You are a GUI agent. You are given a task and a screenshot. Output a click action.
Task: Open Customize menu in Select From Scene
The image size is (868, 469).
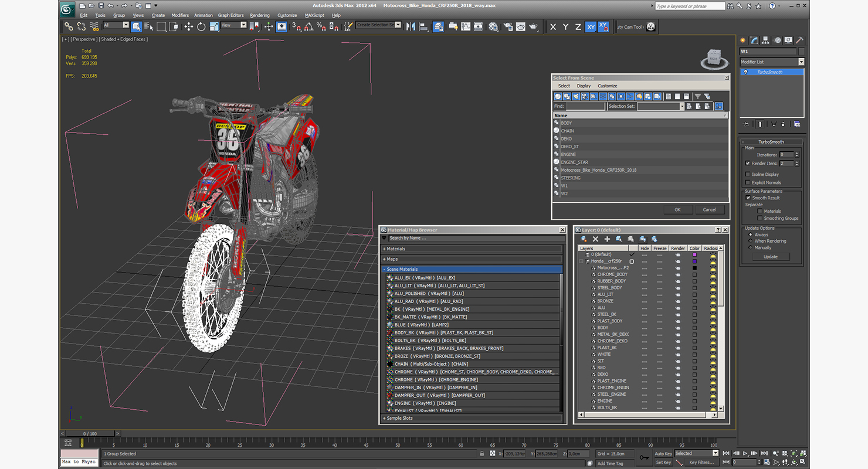[608, 86]
